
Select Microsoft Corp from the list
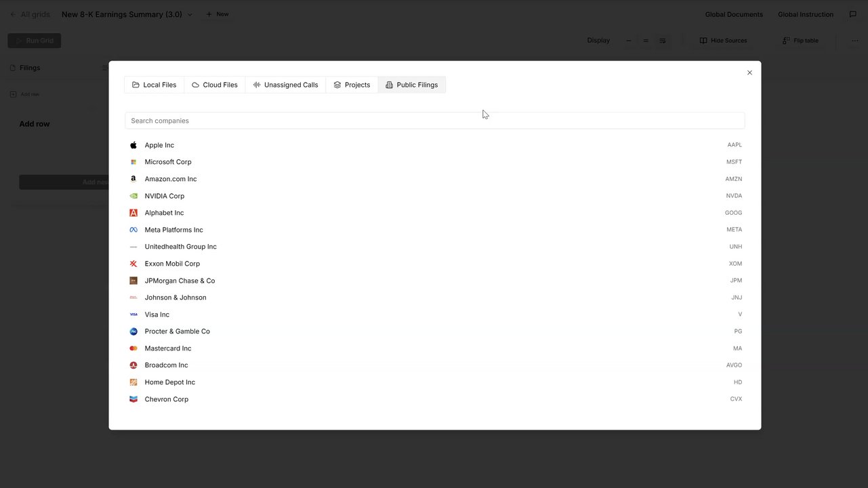tap(435, 162)
